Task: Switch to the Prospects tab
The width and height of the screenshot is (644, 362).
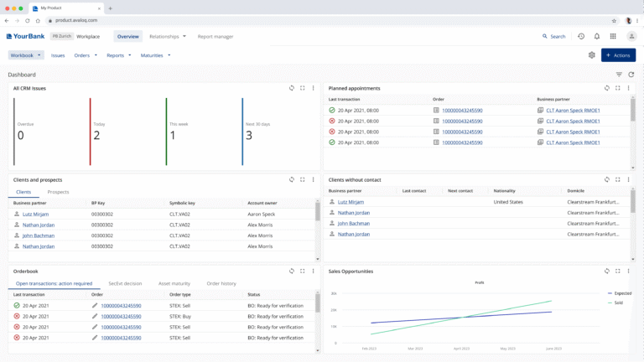Action: [58, 192]
